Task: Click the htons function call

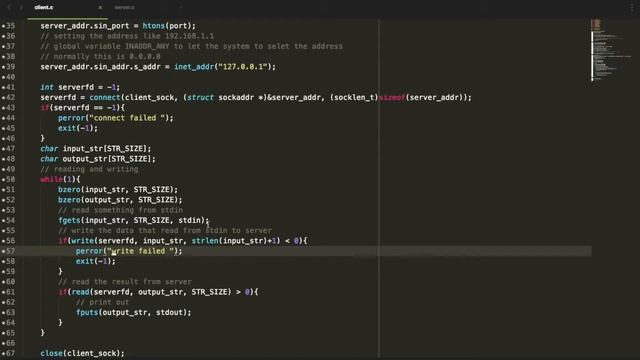Action: [153, 26]
